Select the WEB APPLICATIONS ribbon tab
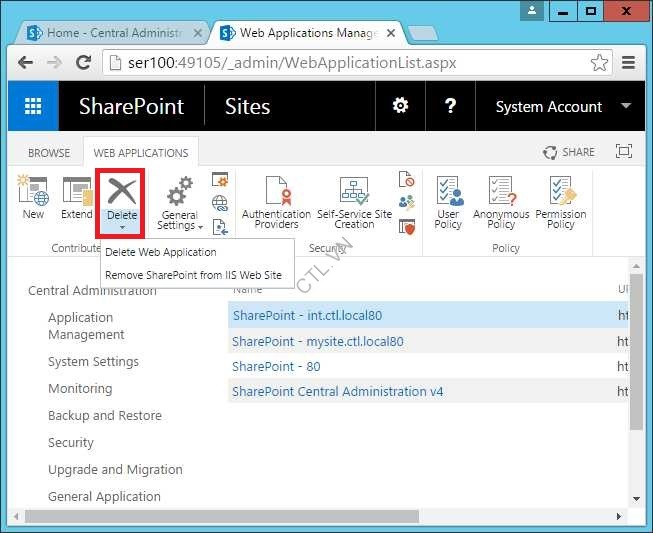Image resolution: width=653 pixels, height=533 pixels. click(x=141, y=153)
